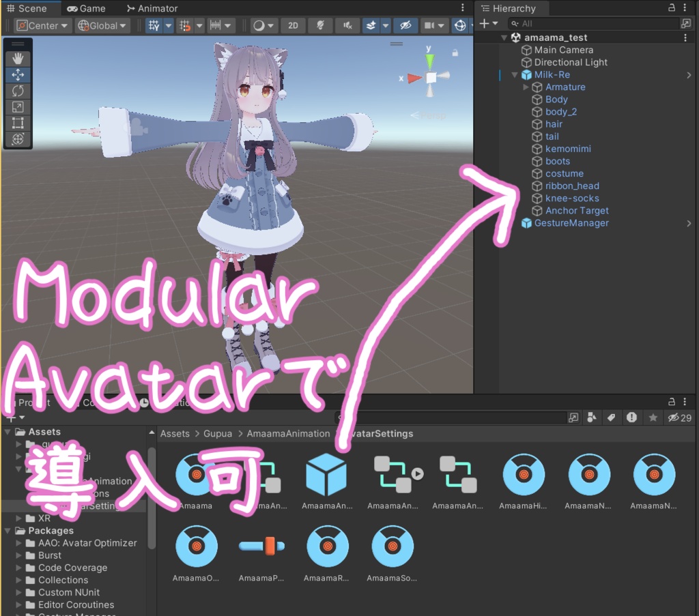Collapse the amaama_test scene
Screen dimensions: 699x616
[504, 38]
